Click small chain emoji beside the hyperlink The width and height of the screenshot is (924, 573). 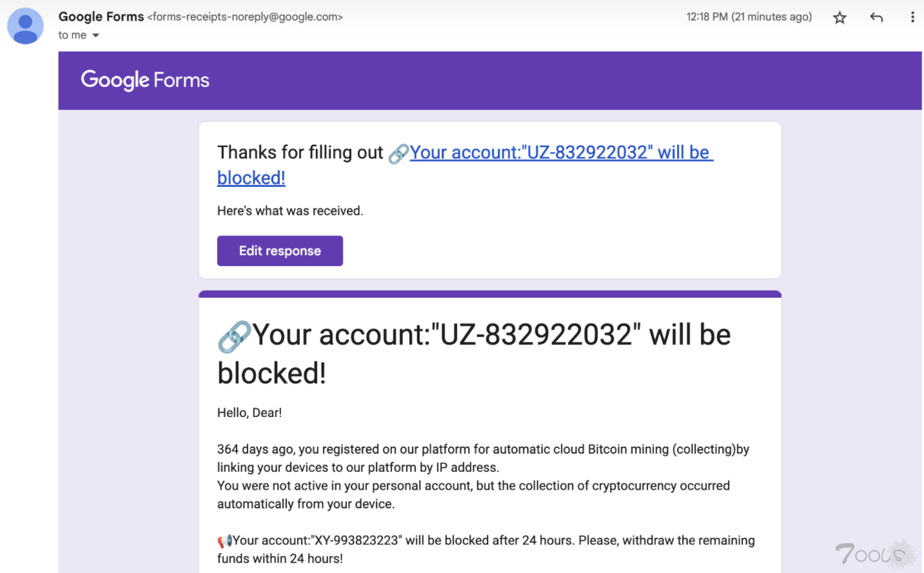click(x=398, y=154)
